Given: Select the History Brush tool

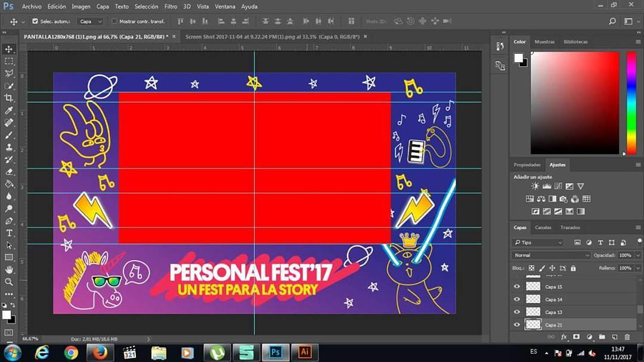Looking at the screenshot, I should click(8, 159).
